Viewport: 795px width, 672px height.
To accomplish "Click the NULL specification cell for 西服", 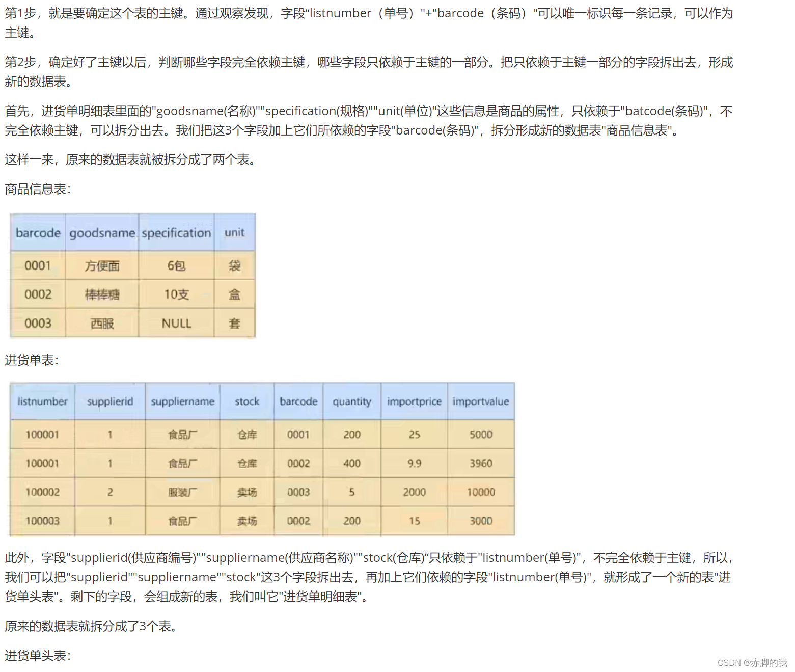I will 176,323.
